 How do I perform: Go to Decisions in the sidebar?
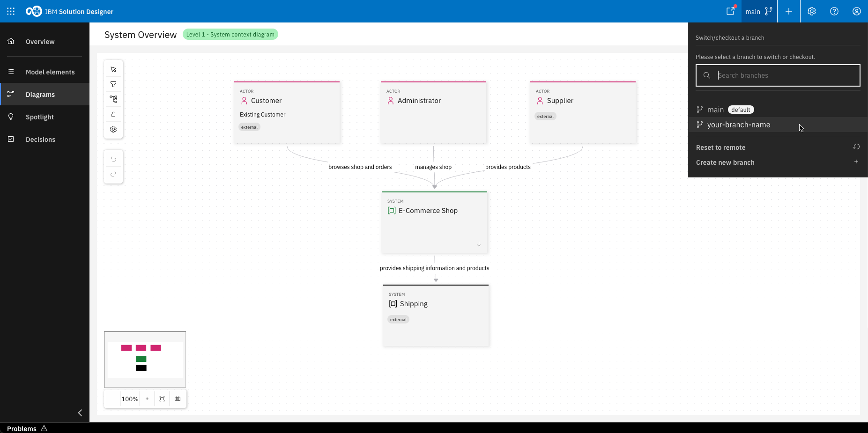(40, 139)
